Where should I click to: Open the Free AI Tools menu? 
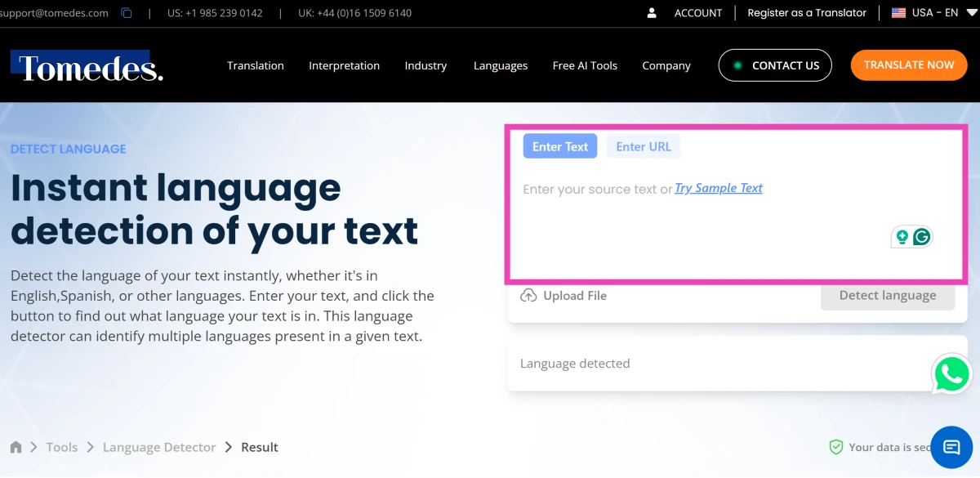coord(585,65)
